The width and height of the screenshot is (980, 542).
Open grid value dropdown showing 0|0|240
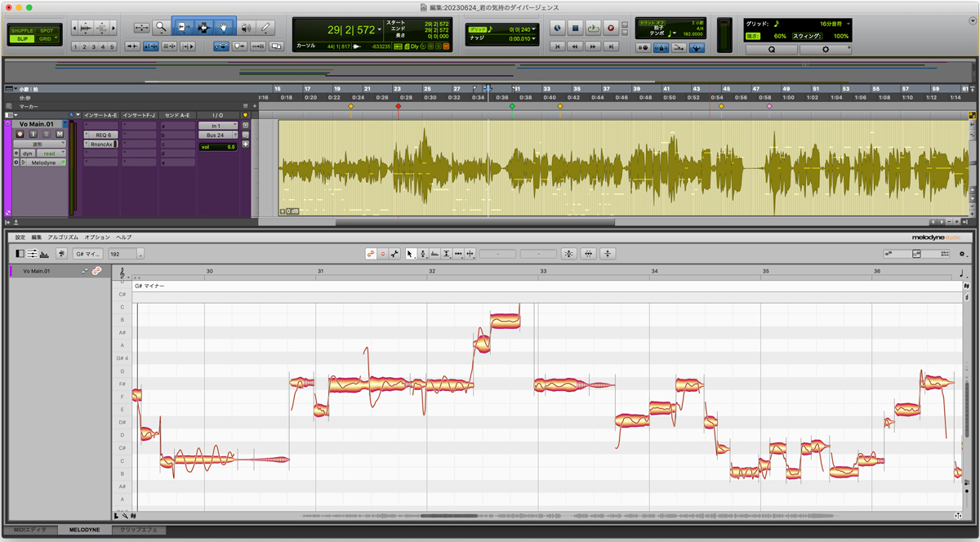click(x=535, y=29)
